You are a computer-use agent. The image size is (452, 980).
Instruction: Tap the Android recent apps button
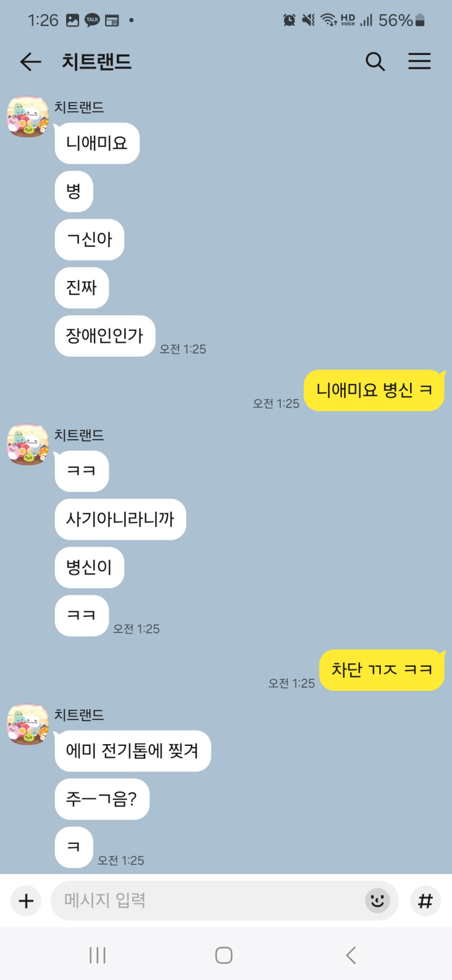point(98,955)
